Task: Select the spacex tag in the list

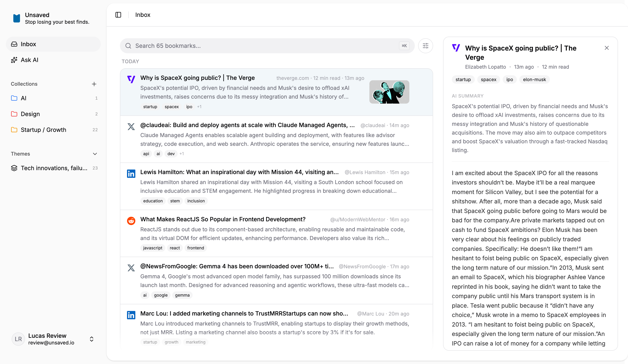Action: pyautogui.click(x=172, y=106)
